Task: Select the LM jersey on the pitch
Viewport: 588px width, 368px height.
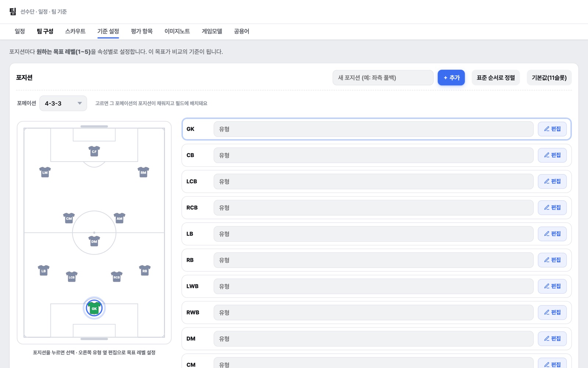Action: coord(45,172)
